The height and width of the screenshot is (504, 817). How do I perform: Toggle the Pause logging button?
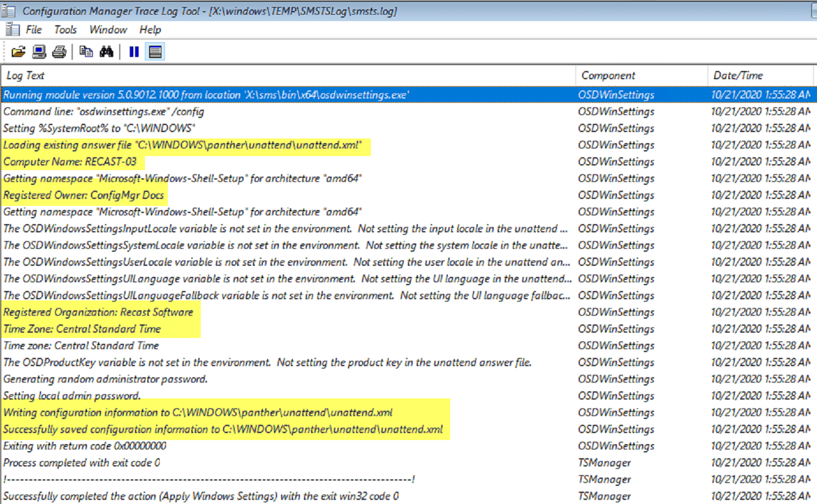(134, 52)
